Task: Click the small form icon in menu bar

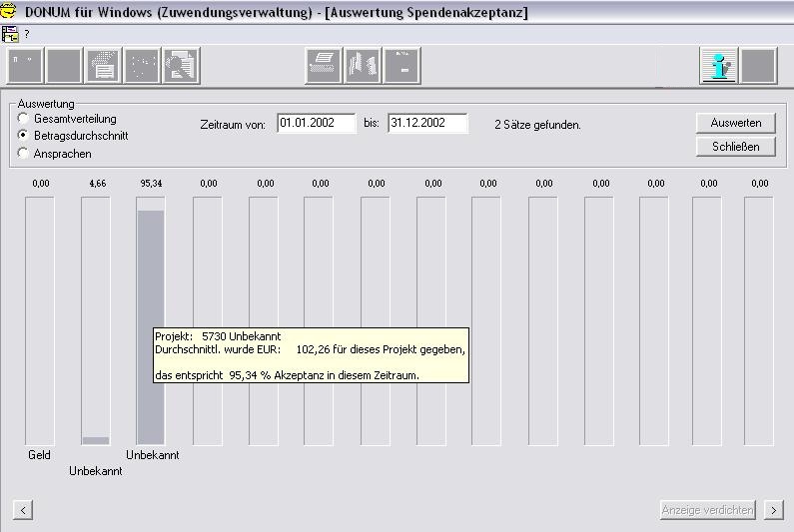Action: [10, 33]
